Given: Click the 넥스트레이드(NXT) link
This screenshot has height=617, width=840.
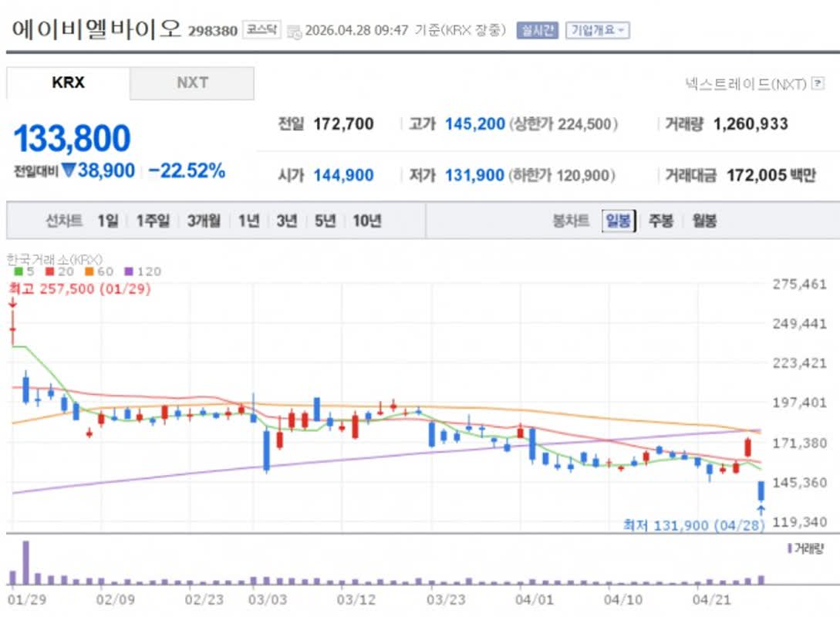Looking at the screenshot, I should (745, 84).
